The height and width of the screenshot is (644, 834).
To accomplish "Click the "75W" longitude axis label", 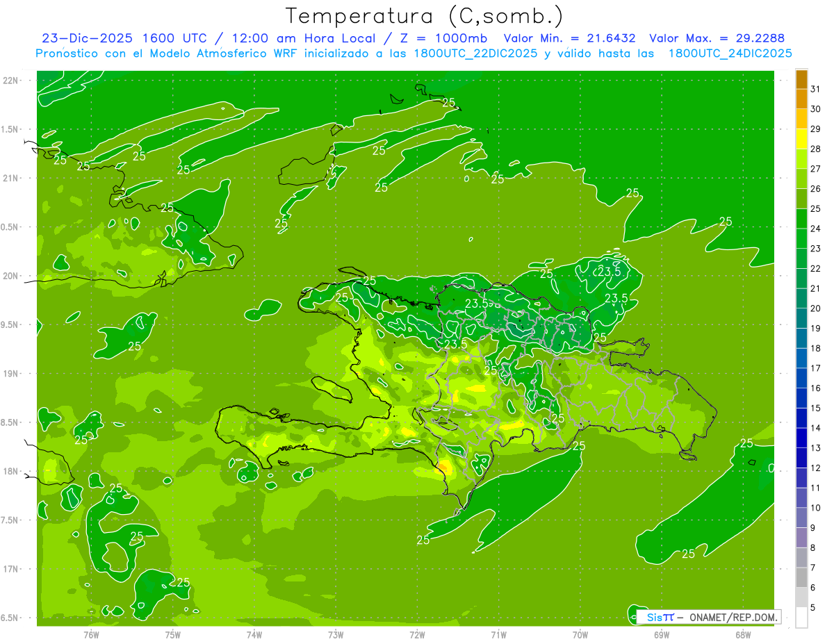I will [x=173, y=634].
